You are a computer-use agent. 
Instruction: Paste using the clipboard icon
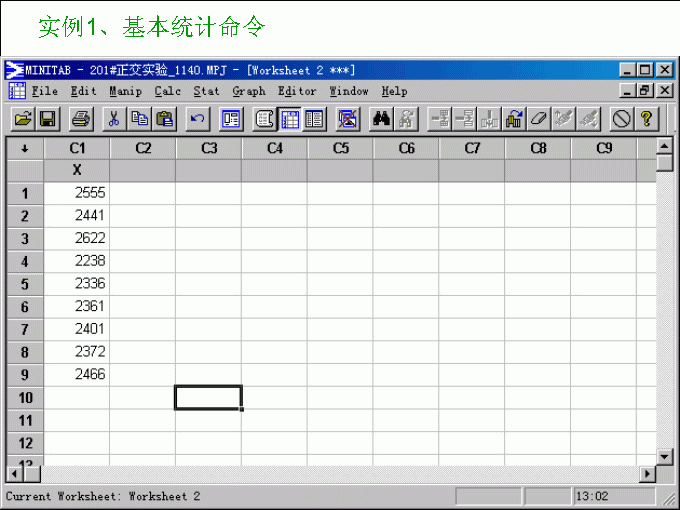coord(165,118)
